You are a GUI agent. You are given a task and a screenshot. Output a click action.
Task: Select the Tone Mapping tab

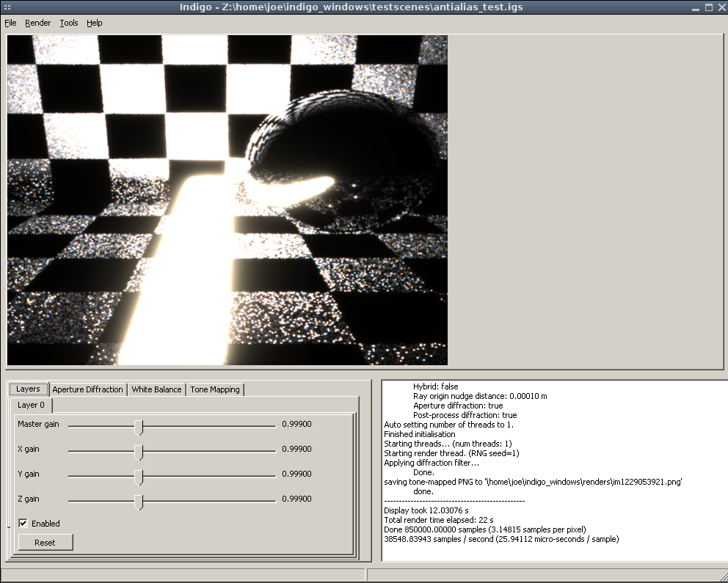pyautogui.click(x=215, y=389)
